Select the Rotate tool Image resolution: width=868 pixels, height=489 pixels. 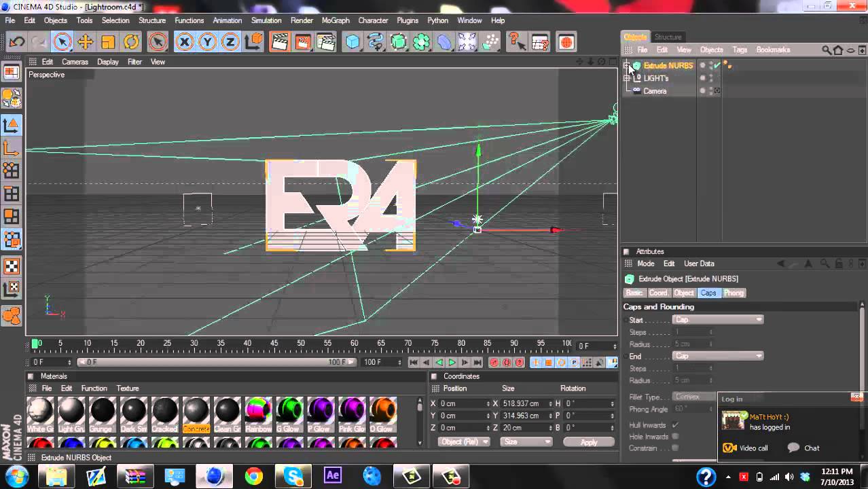click(131, 42)
